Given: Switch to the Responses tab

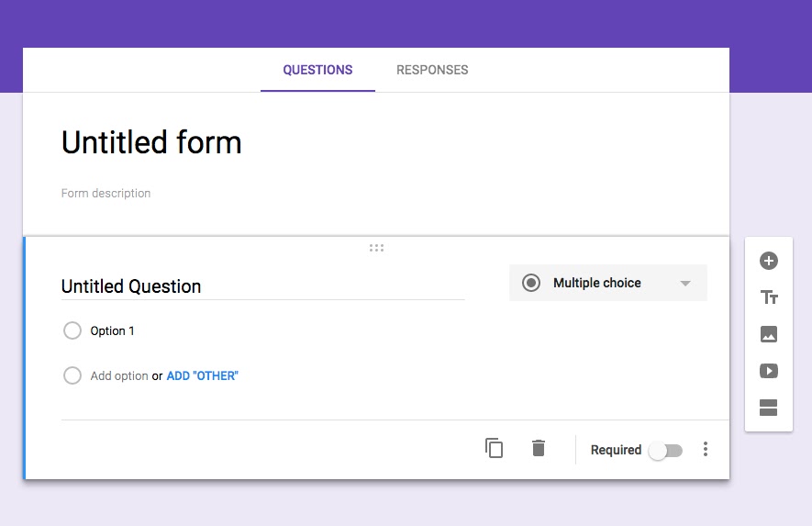Looking at the screenshot, I should click(432, 70).
